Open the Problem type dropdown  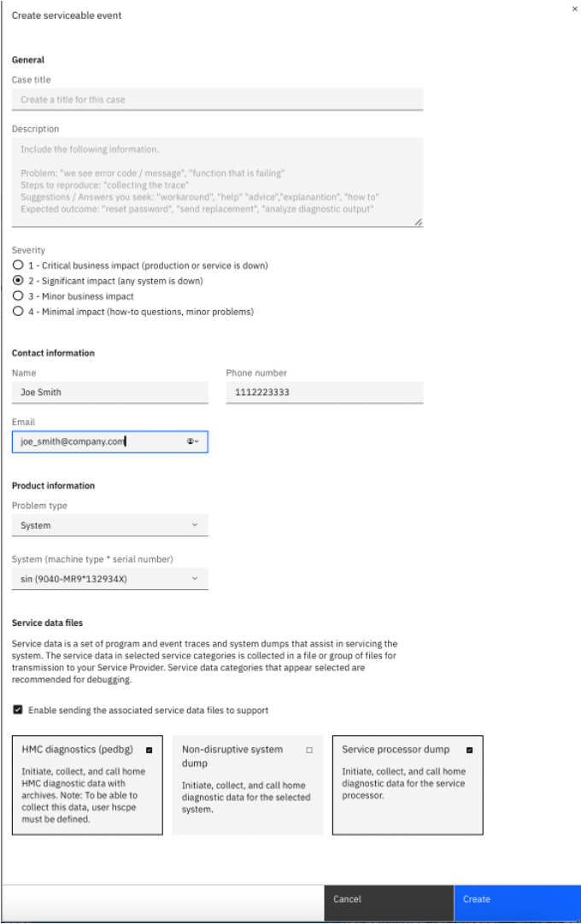[109, 525]
